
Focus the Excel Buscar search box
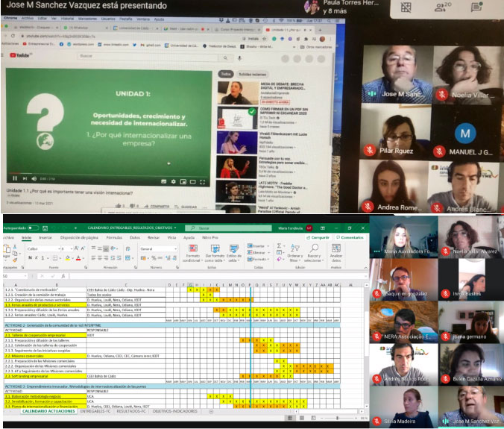pos(228,228)
